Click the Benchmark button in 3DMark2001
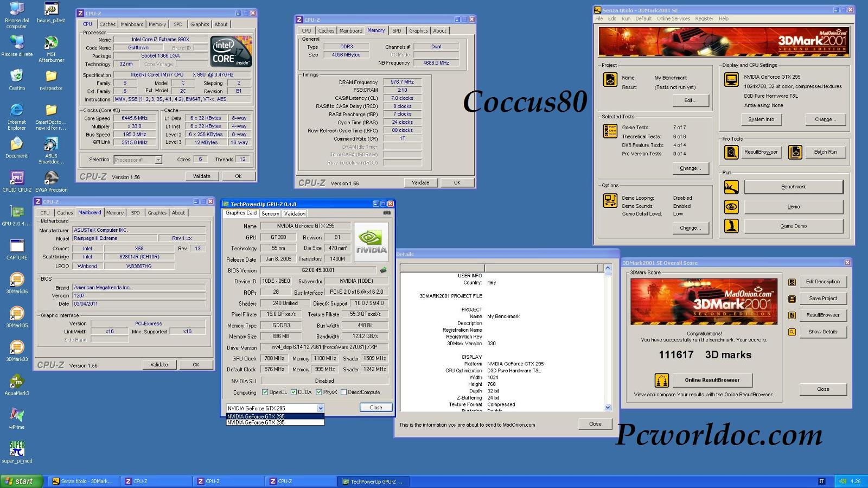 pyautogui.click(x=793, y=187)
